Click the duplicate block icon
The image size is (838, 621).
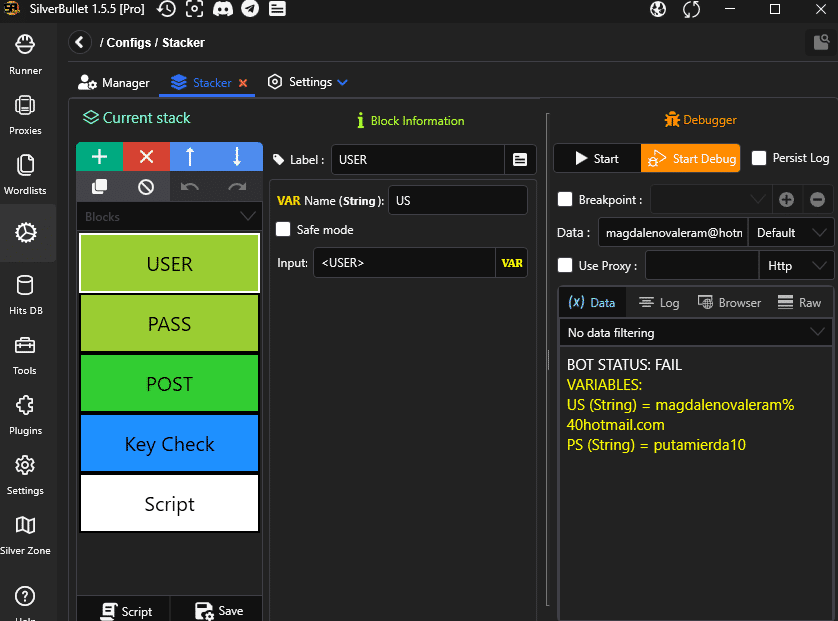99,187
